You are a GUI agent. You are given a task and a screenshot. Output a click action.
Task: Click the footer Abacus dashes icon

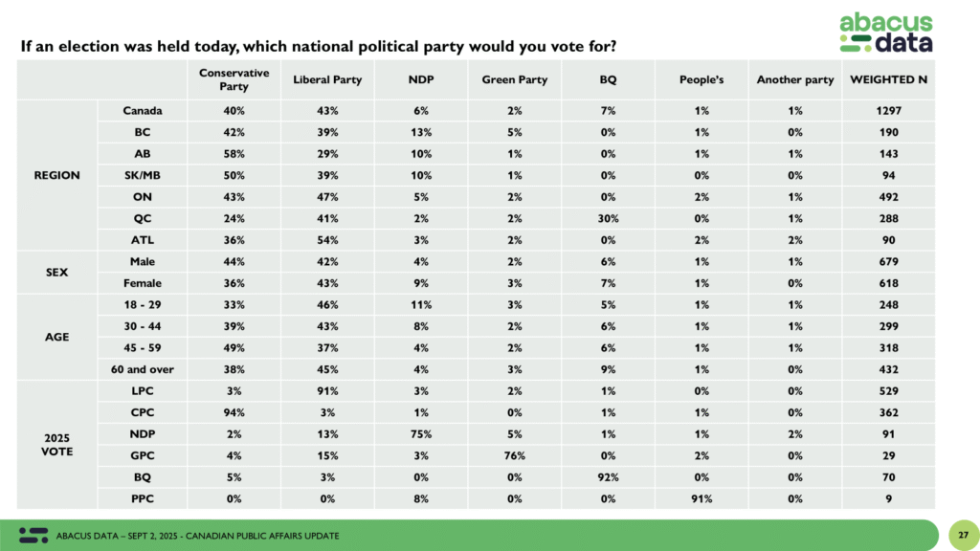click(33, 534)
